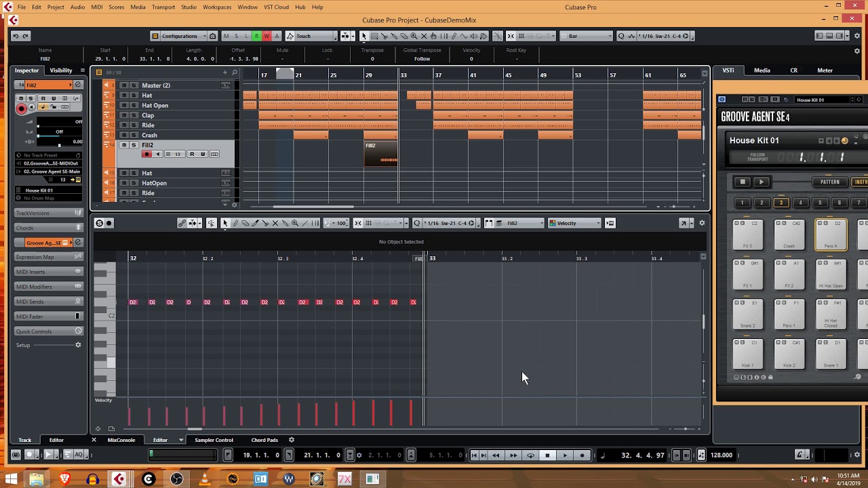Click the Groove Agent C#2 Crash pad
The height and width of the screenshot is (488, 868).
(x=789, y=235)
